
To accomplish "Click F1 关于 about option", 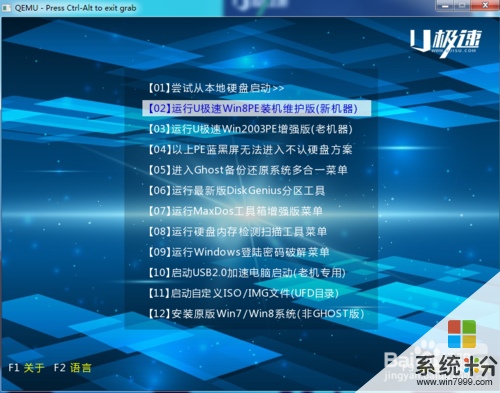I will tap(26, 368).
